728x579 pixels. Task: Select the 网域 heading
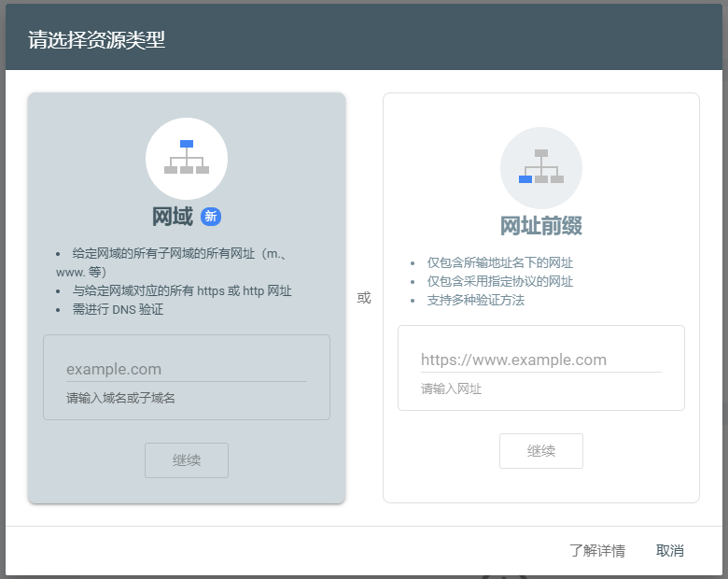173,217
